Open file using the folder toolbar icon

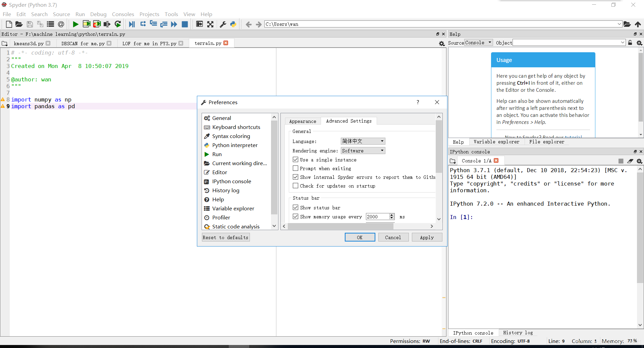[x=19, y=24]
